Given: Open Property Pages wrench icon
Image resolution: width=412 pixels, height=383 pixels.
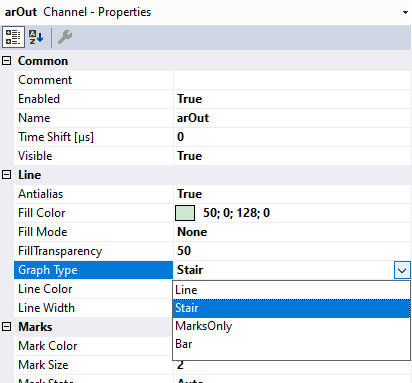Looking at the screenshot, I should [x=65, y=37].
